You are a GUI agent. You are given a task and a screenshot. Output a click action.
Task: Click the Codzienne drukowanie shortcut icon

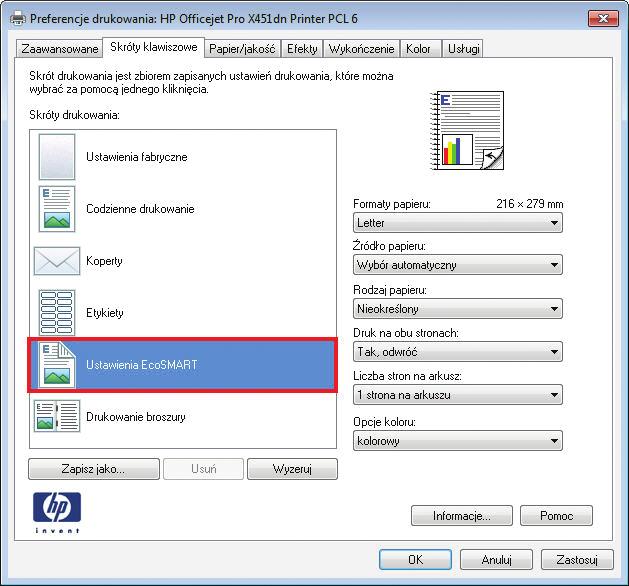click(57, 209)
